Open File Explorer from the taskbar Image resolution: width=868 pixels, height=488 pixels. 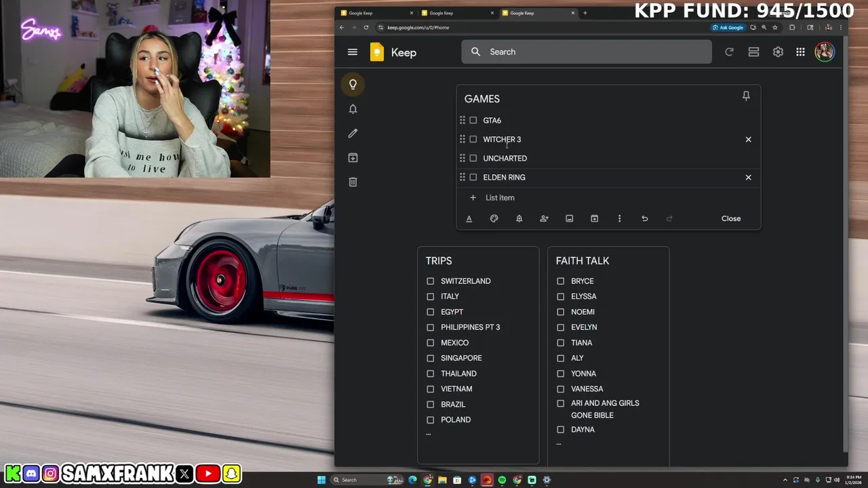point(442,480)
